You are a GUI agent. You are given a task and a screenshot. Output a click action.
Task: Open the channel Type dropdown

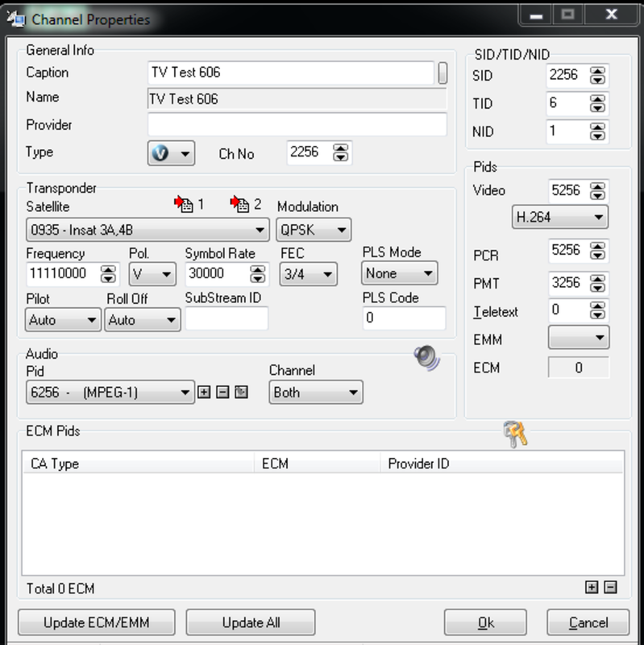[171, 153]
